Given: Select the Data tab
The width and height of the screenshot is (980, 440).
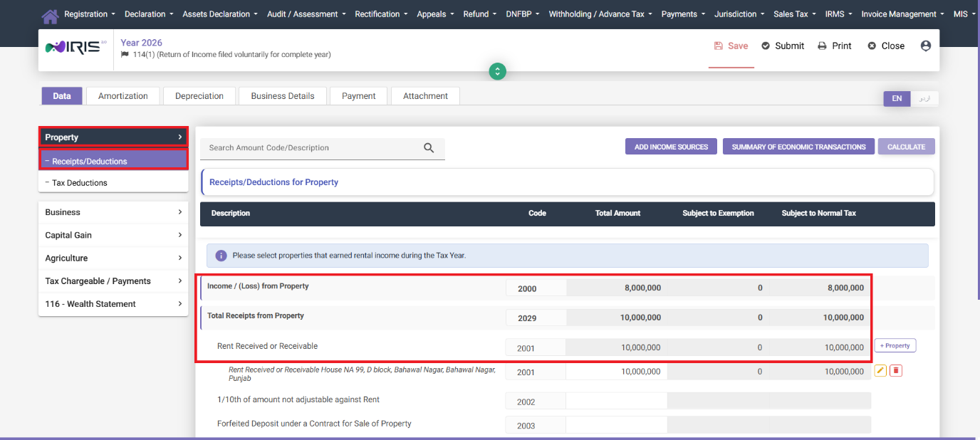Looking at the screenshot, I should (62, 96).
